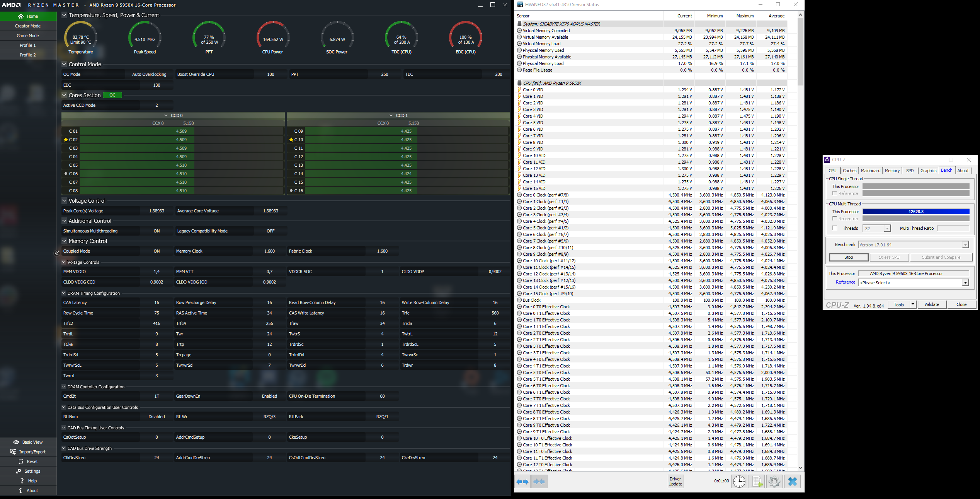
Task: Open Ryzen Master Settings
Action: [28, 471]
